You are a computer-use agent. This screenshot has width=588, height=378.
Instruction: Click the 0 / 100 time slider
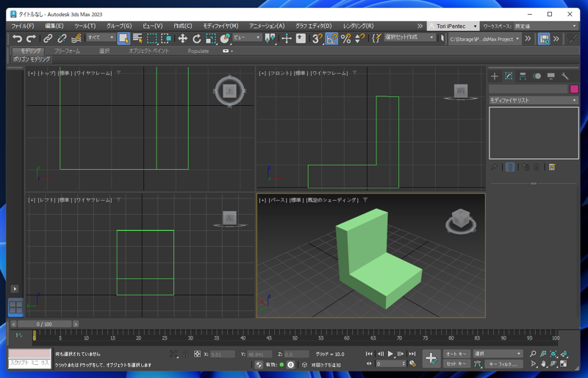tap(44, 324)
